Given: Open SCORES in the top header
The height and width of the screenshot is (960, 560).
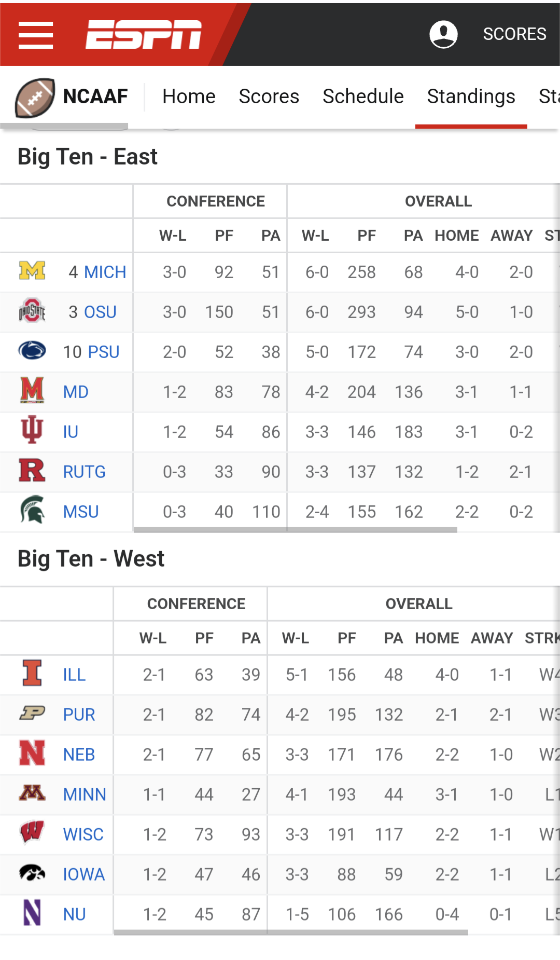Looking at the screenshot, I should [x=514, y=34].
